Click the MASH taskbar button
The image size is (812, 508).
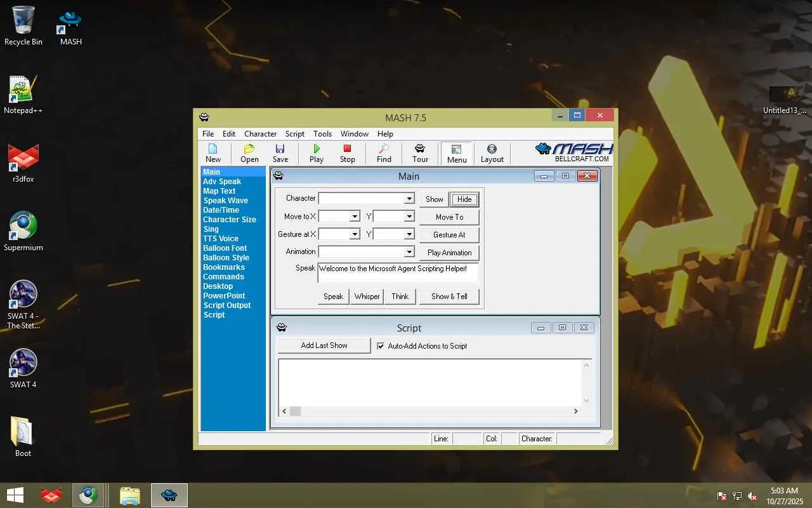tap(169, 495)
